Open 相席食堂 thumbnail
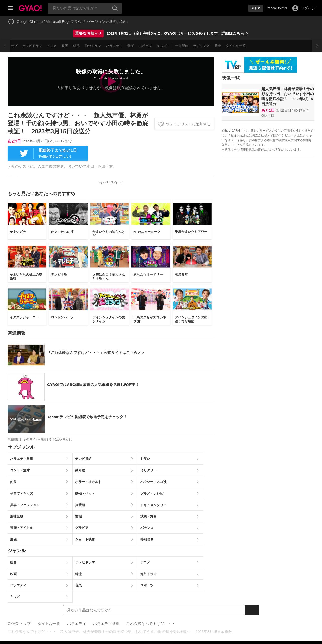Screen dimensions: 322x644 [192, 257]
